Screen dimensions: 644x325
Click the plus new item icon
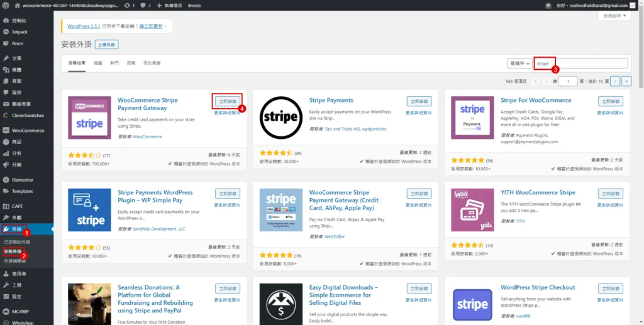pyautogui.click(x=159, y=5)
